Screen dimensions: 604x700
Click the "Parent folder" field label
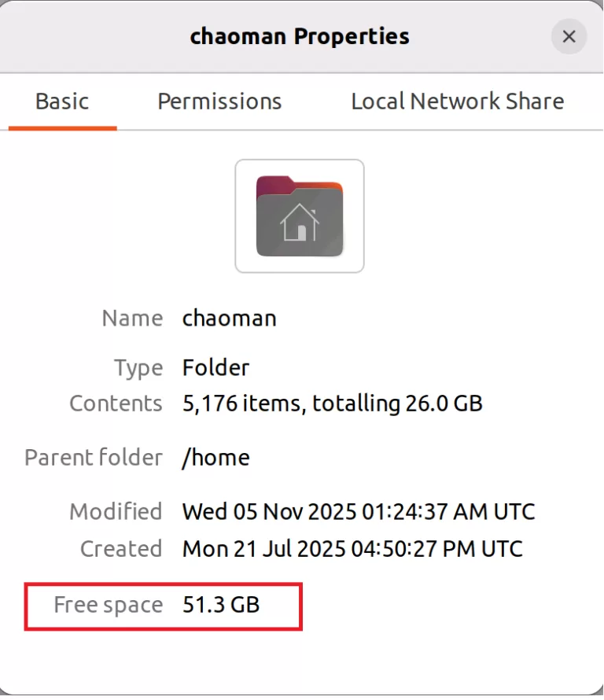tap(94, 458)
